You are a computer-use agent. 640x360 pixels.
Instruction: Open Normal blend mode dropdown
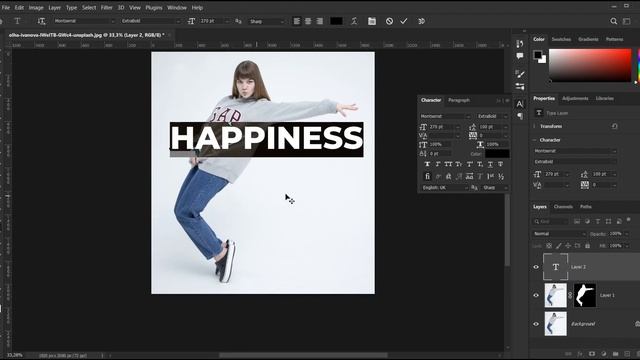coord(559,234)
